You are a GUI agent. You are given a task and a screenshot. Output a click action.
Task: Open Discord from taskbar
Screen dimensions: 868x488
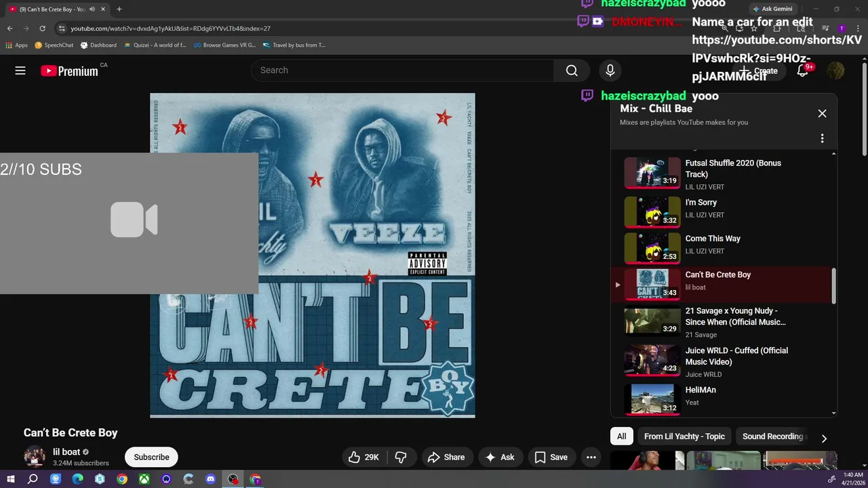[x=211, y=479]
